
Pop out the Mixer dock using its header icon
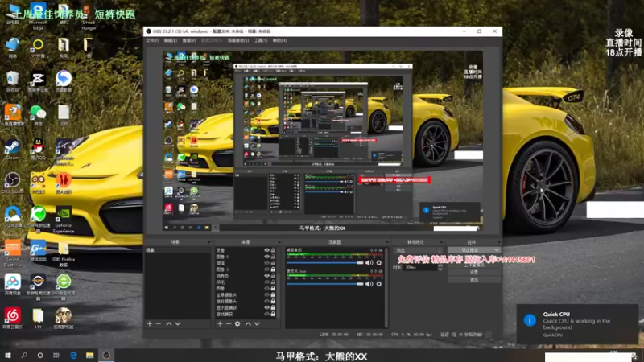coord(387,242)
